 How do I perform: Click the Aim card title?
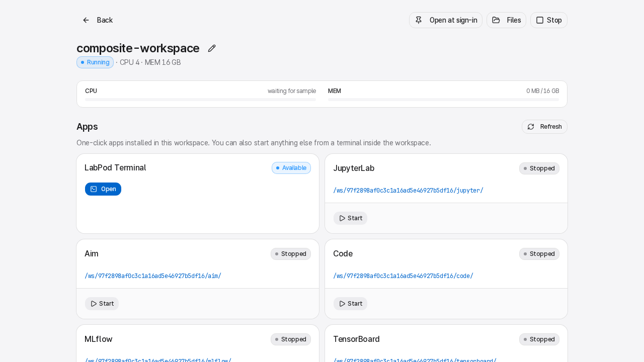pyautogui.click(x=92, y=254)
